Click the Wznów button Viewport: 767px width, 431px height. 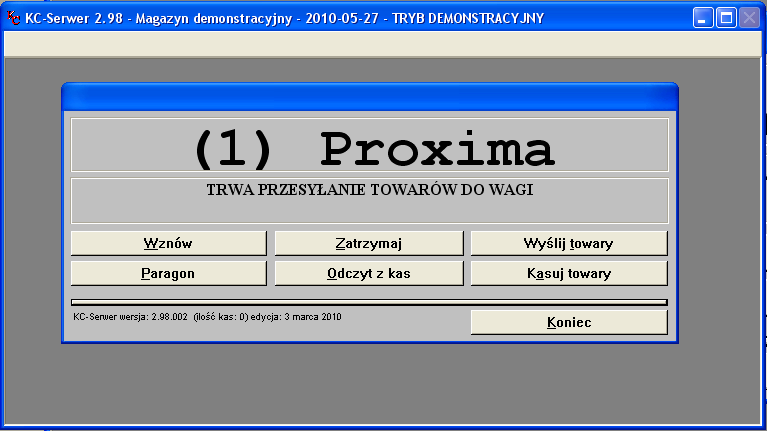(x=169, y=244)
